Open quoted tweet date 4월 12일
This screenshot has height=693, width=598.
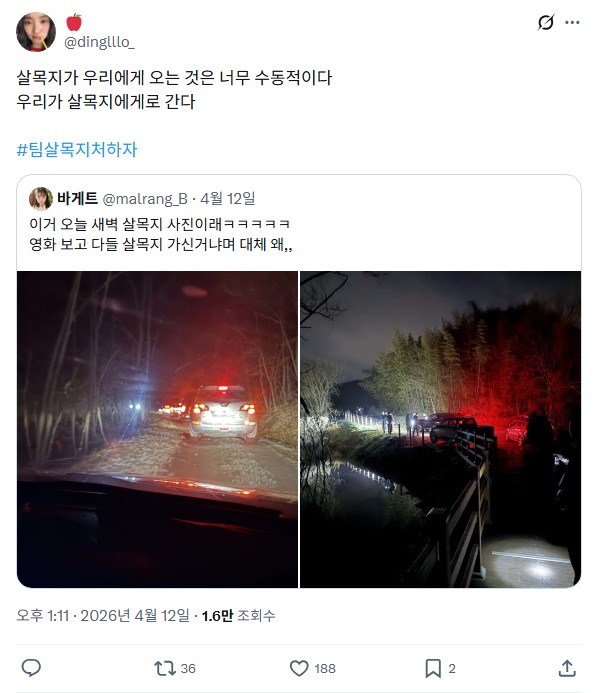click(x=228, y=198)
